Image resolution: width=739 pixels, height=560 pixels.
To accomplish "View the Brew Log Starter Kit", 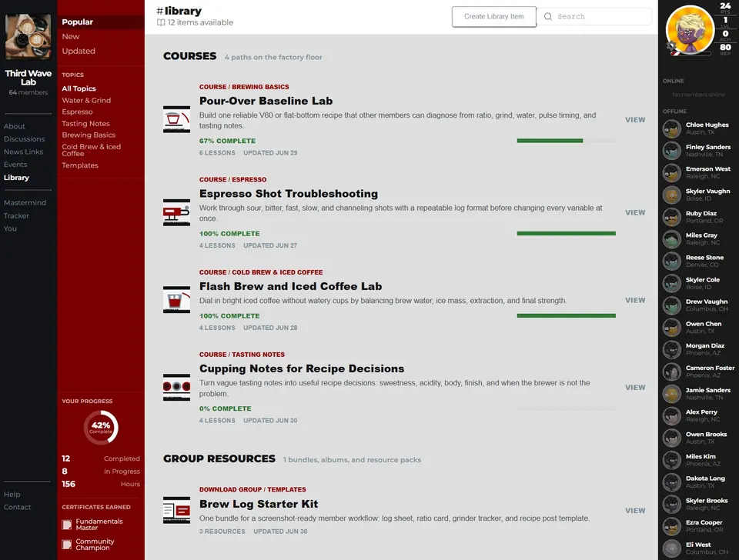I will [x=635, y=511].
